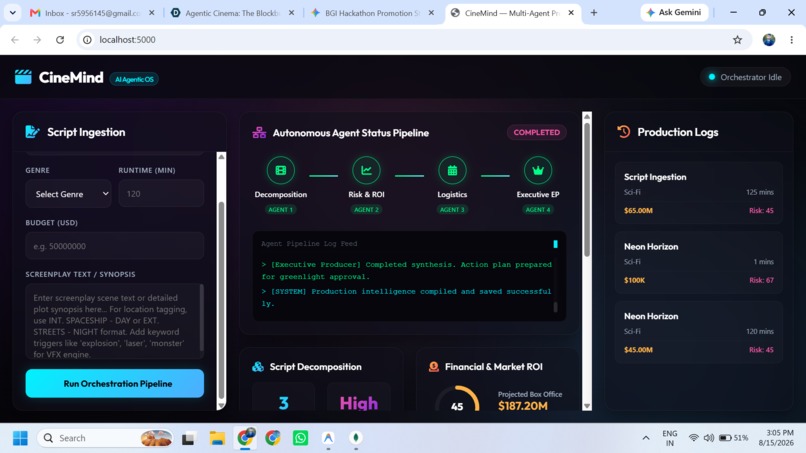Expand the tab search chevron in Chrome
The width and height of the screenshot is (806, 453).
tap(12, 13)
